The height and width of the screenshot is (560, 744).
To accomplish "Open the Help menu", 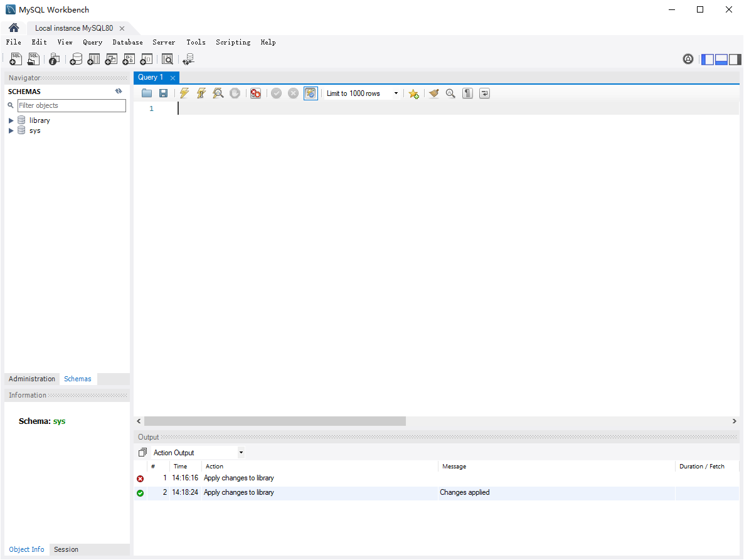I will [x=268, y=42].
